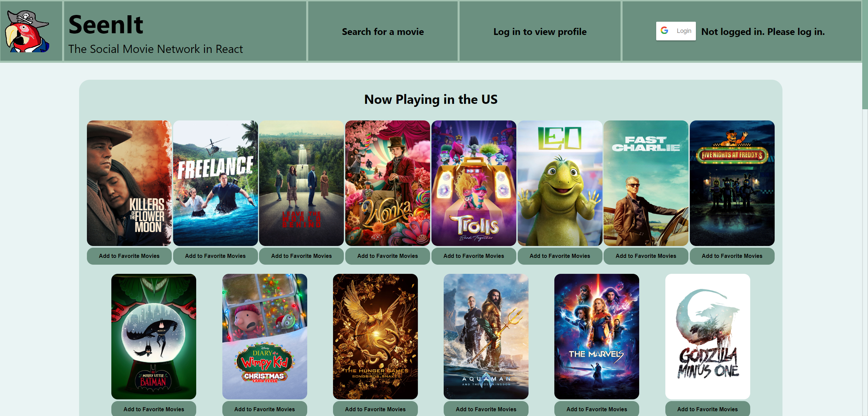
Task: Open Trolls Band Together poster
Action: coord(474,183)
